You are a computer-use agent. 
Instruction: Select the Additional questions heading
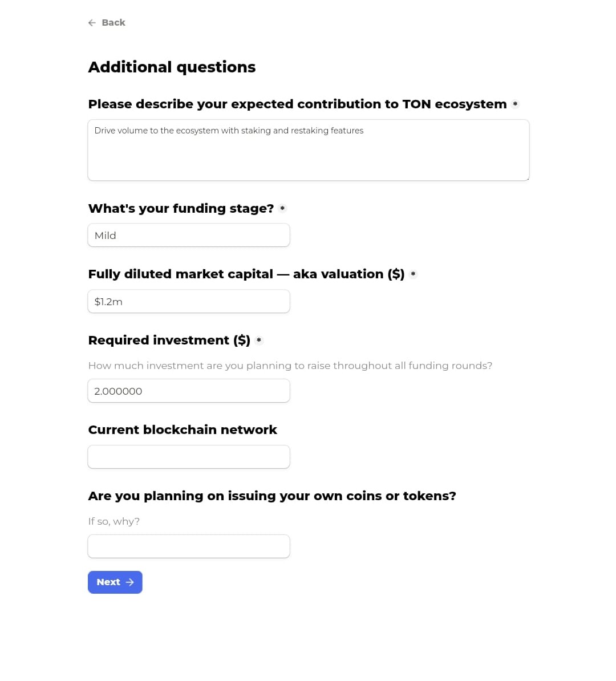[172, 67]
